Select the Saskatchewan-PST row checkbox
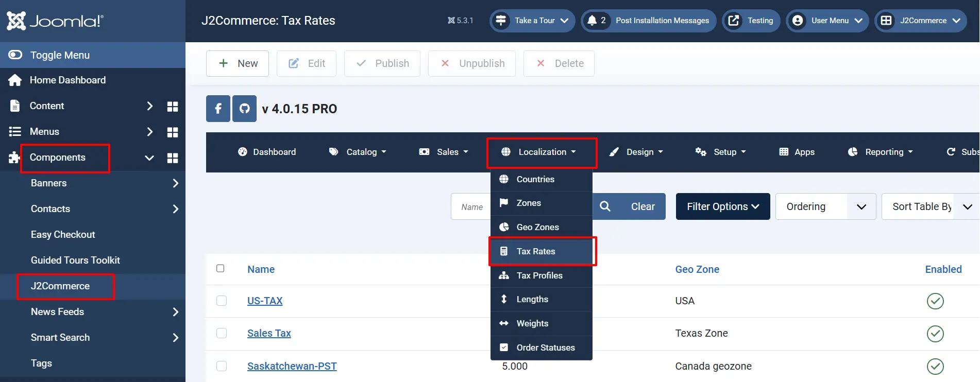Viewport: 980px width, 382px height. click(222, 366)
